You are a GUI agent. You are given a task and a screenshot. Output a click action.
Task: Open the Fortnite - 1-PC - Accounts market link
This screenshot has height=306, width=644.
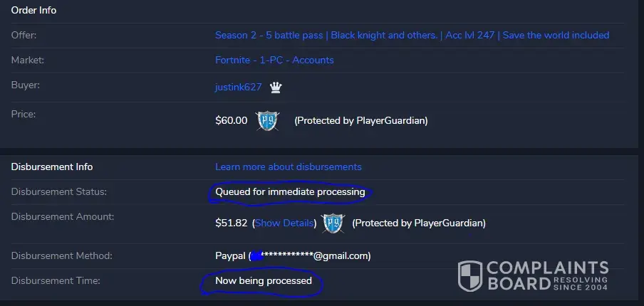274,60
